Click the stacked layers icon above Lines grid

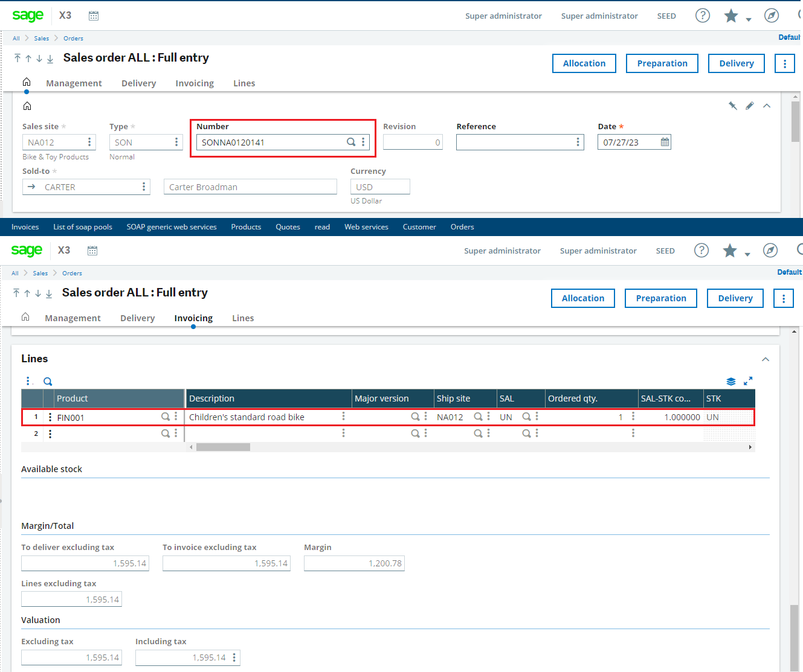coord(730,381)
